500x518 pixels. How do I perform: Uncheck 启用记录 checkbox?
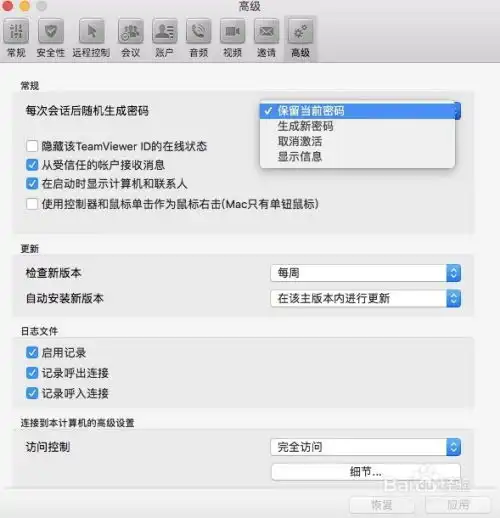click(x=32, y=352)
